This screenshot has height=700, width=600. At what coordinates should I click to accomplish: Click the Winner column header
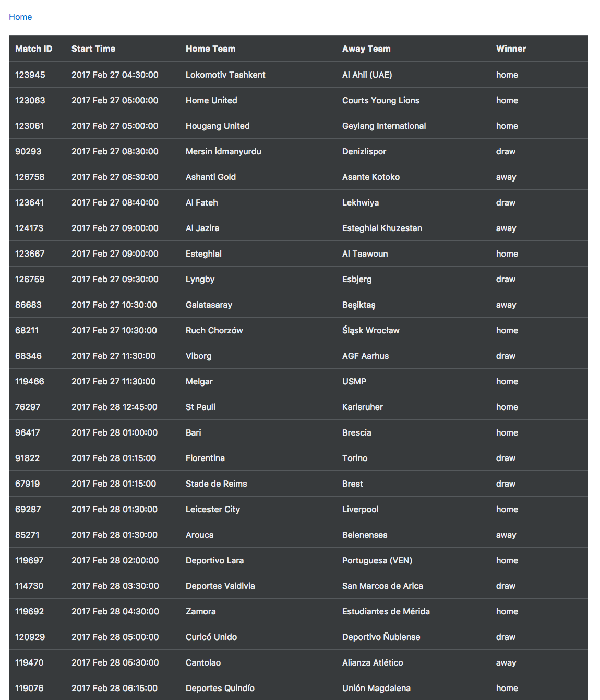click(x=511, y=49)
